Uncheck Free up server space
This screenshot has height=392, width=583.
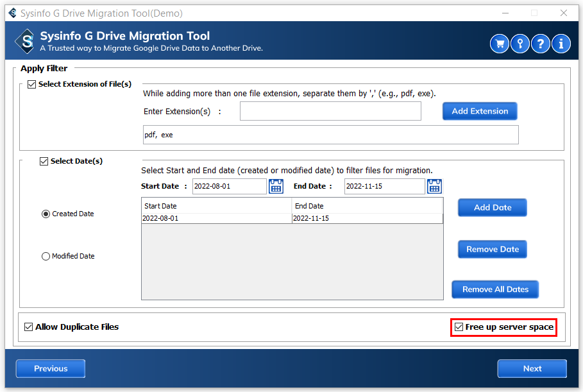459,327
